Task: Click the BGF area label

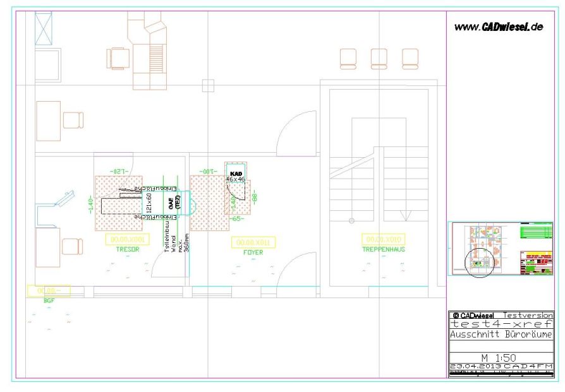Action: 49,300
